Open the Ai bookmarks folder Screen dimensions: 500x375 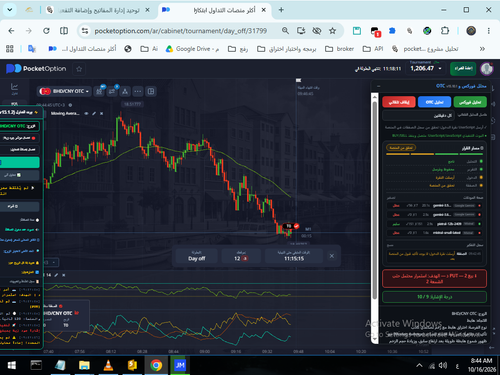coord(149,49)
